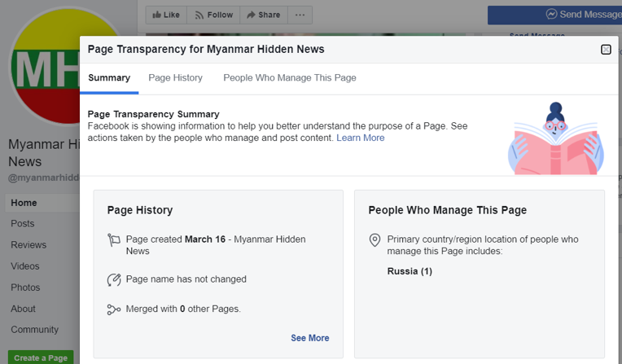This screenshot has height=364, width=622.
Task: Click the Send Message button
Action: 554,15
